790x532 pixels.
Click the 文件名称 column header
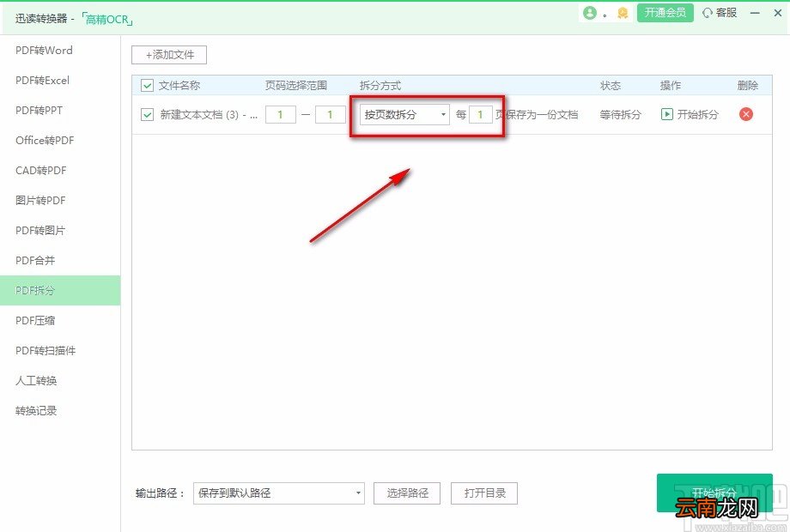(179, 86)
